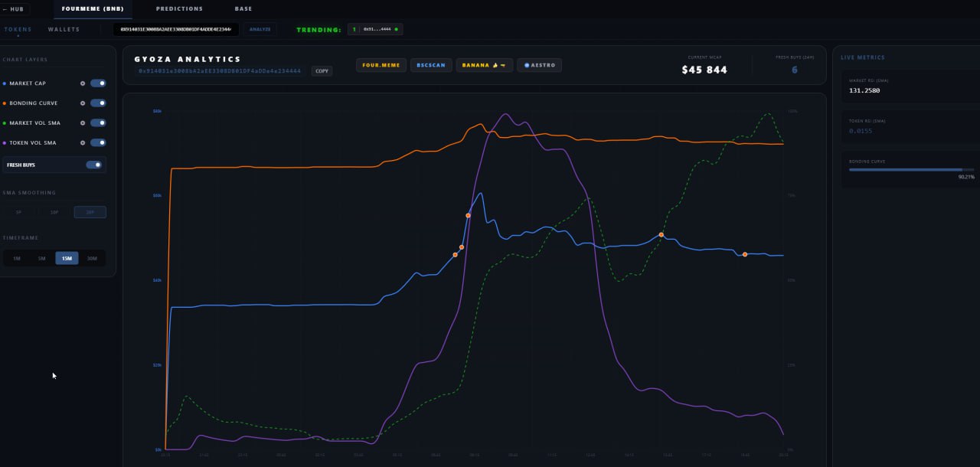Select the trending token 0x91...4444 chip

click(x=375, y=29)
